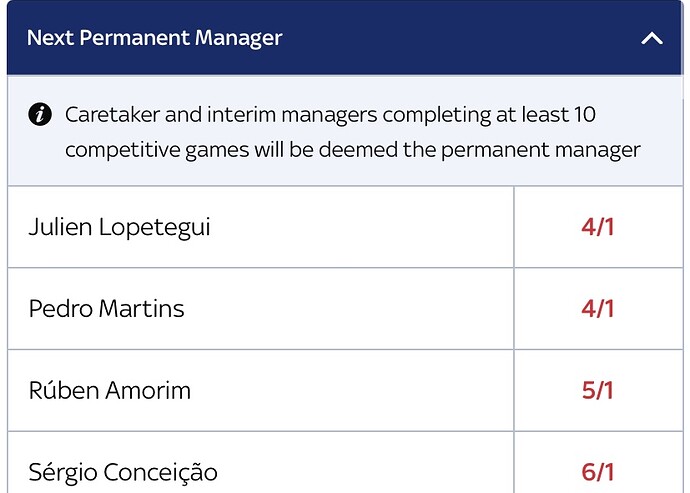Click the Rúben Amorim name row

click(x=261, y=390)
